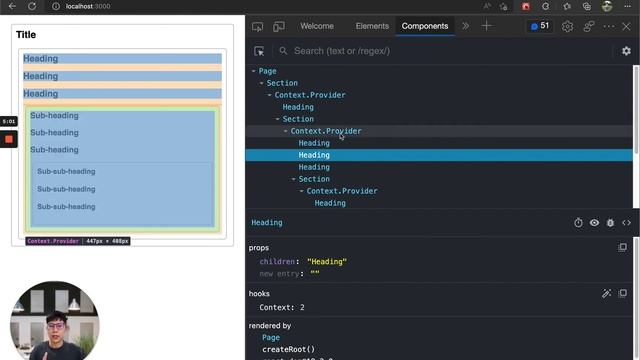Viewport: 640px width, 360px height.
Task: Click the first Sub-heading on the page
Action: pos(54,116)
